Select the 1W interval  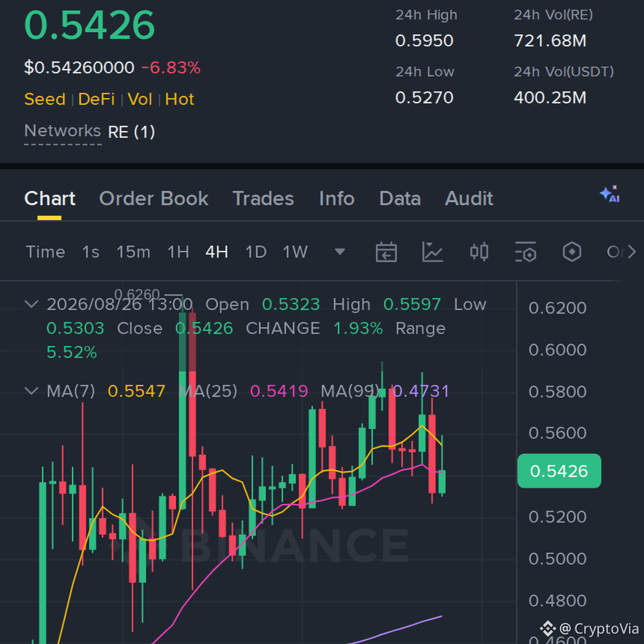coord(295,252)
